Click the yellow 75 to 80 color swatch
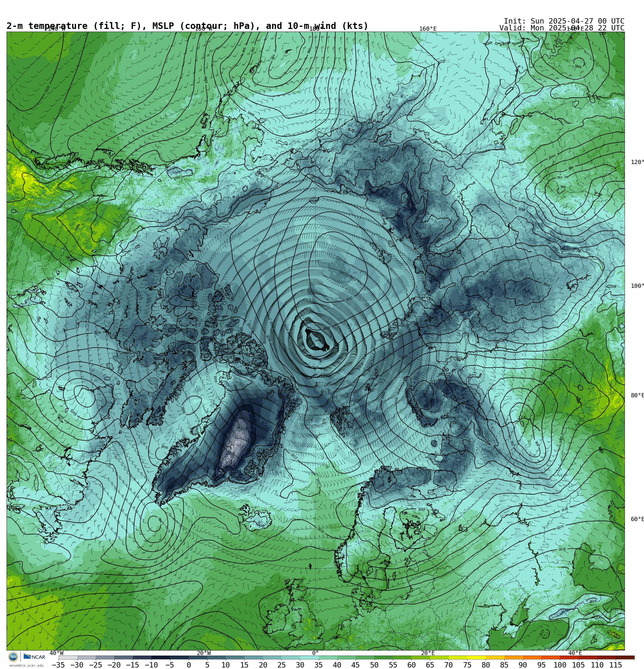644x669 pixels. [476, 657]
